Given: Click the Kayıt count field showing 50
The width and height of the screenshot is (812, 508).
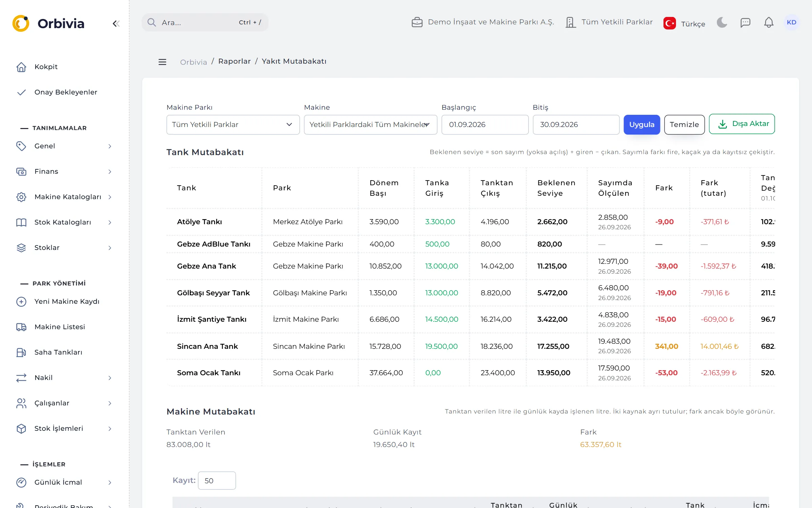Looking at the screenshot, I should (217, 481).
